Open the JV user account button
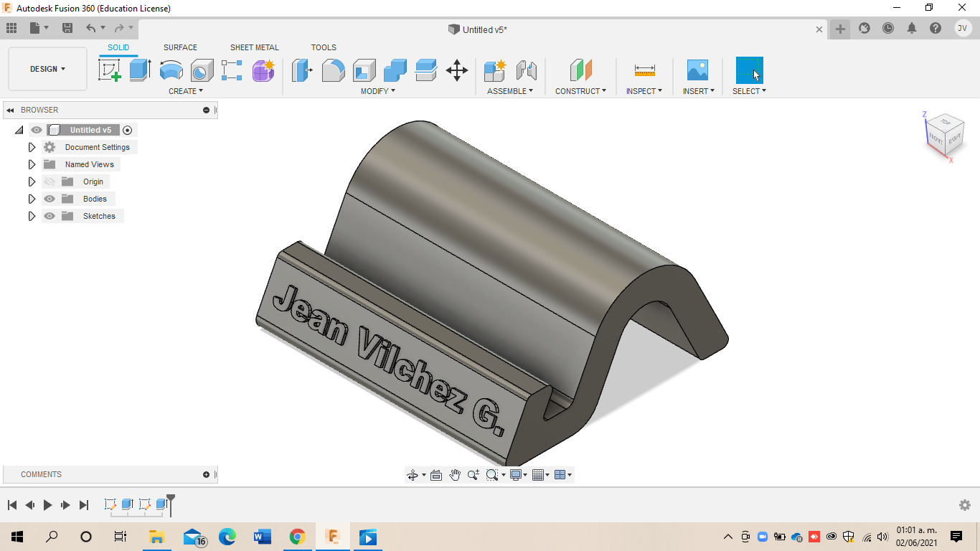The image size is (980, 551). 963,28
